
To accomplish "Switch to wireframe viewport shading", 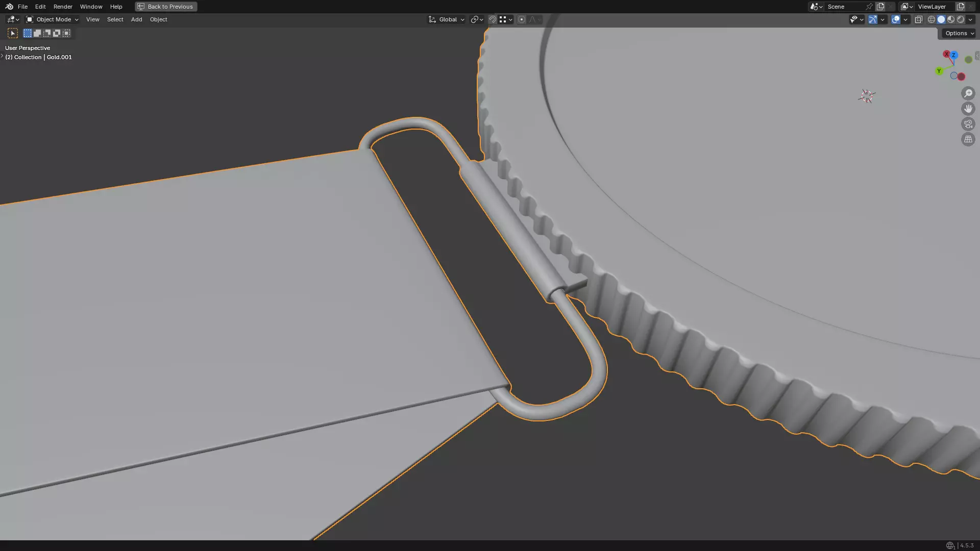I will 932,19.
